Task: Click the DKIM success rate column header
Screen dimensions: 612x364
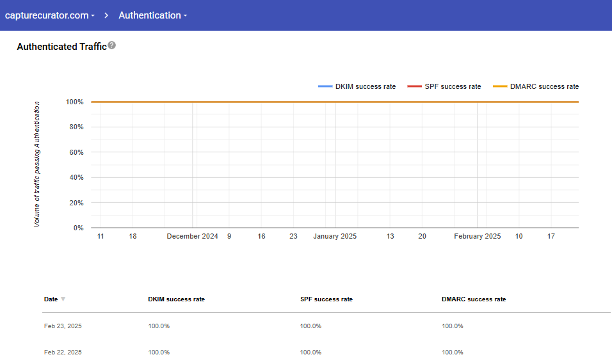Action: pos(176,299)
